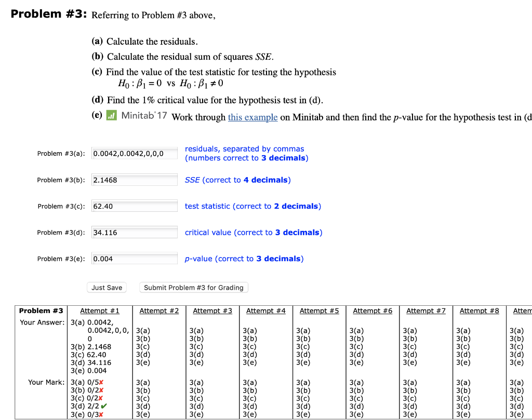Select the SSE answer field showing 2.1468

coord(134,179)
